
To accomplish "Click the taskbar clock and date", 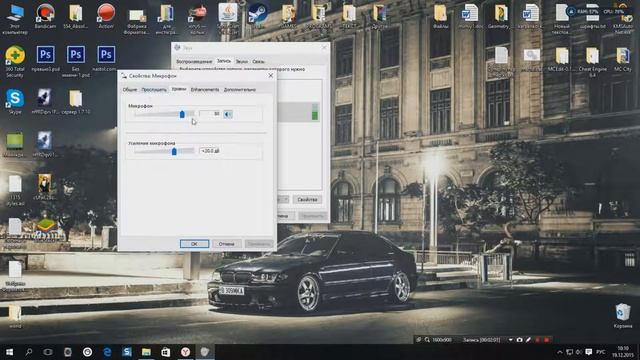I will [623, 352].
